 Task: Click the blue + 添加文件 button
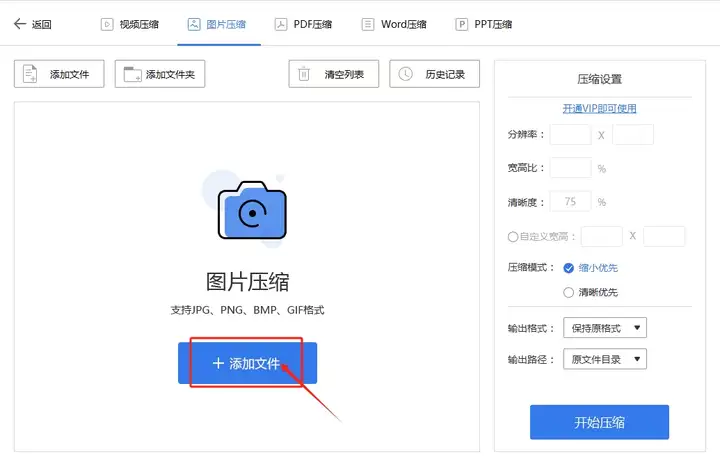(248, 363)
